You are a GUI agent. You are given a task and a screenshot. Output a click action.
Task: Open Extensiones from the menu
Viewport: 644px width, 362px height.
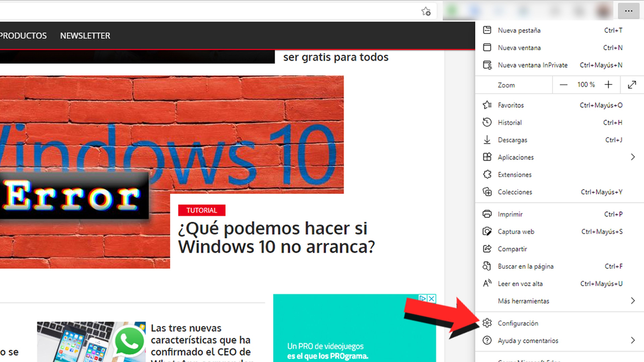point(559,174)
